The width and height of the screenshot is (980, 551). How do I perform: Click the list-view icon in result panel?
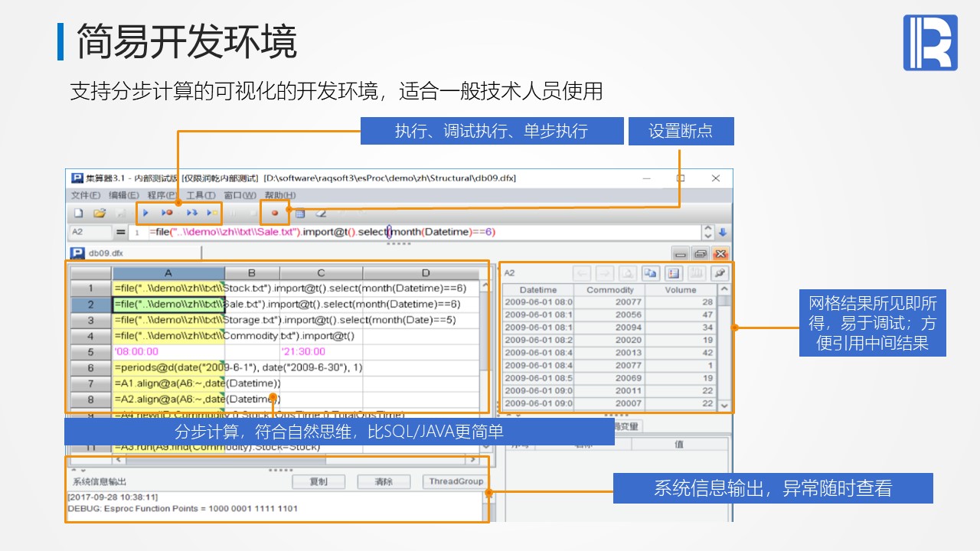click(x=673, y=273)
